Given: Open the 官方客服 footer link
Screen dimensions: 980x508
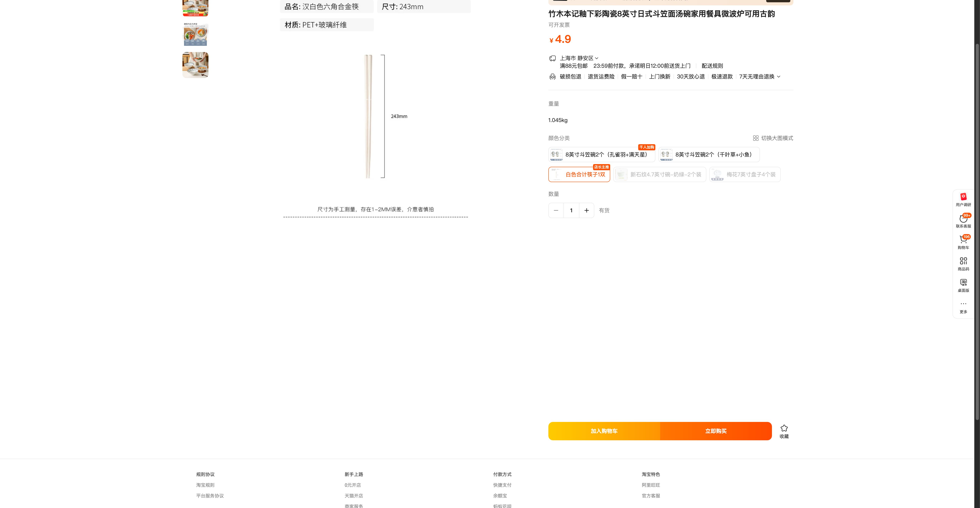Looking at the screenshot, I should coord(651,496).
